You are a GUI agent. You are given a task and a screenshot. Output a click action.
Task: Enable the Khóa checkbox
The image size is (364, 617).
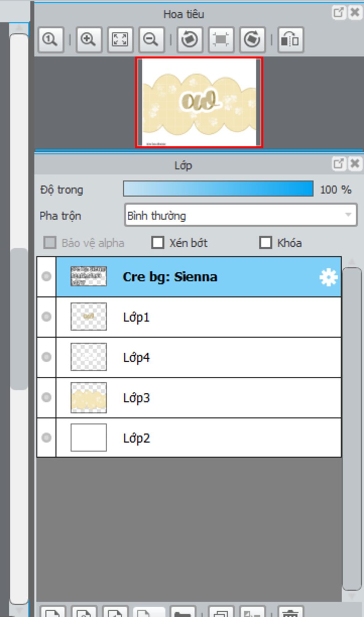pyautogui.click(x=266, y=243)
